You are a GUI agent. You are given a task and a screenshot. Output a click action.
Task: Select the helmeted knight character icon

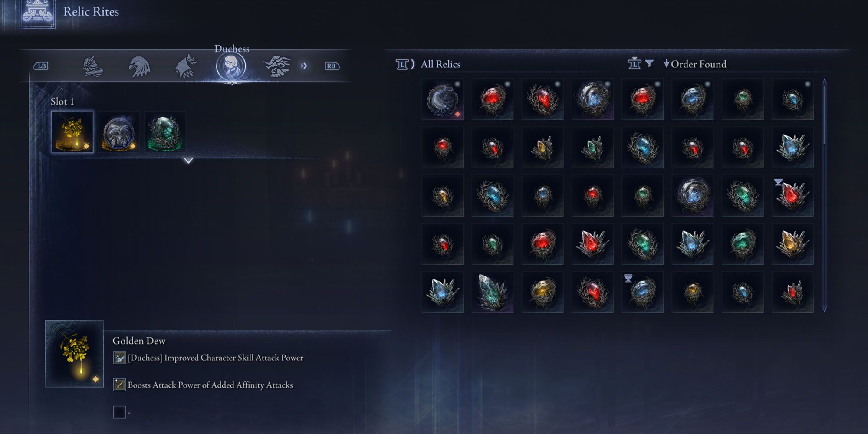[x=93, y=66]
